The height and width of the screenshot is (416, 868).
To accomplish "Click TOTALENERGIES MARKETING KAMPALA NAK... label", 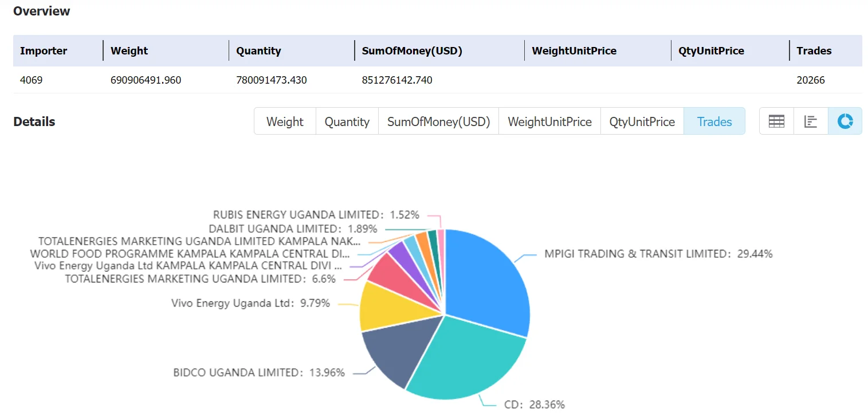I will (199, 241).
